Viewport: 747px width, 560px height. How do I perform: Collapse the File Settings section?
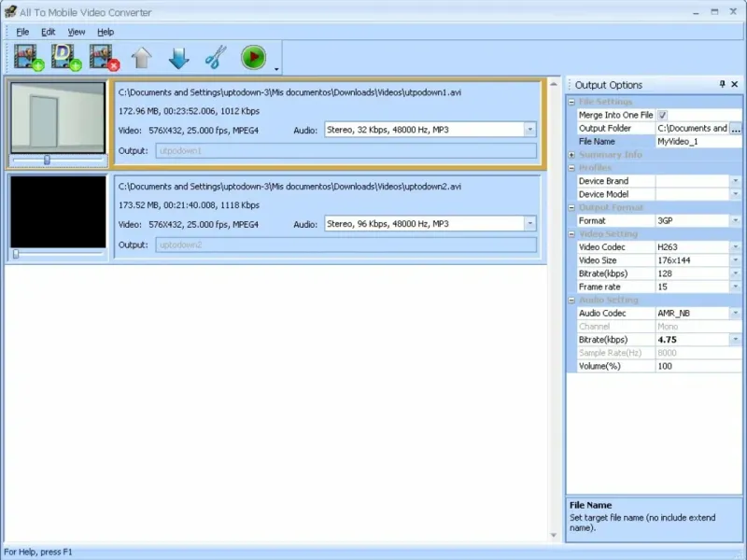571,102
